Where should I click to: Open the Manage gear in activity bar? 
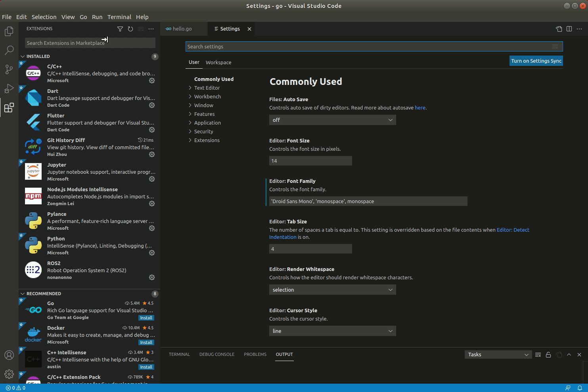point(9,374)
